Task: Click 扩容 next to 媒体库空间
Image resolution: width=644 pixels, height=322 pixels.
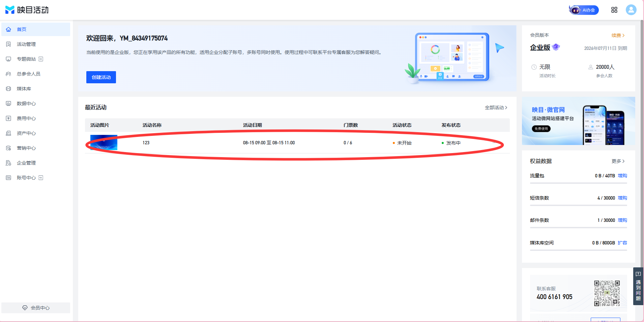Action: 622,243
